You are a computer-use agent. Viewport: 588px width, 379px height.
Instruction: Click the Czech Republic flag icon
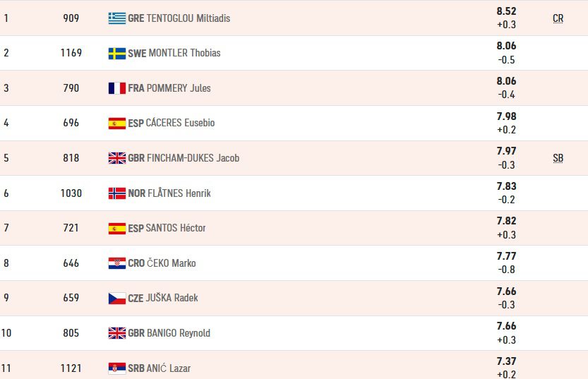[117, 298]
